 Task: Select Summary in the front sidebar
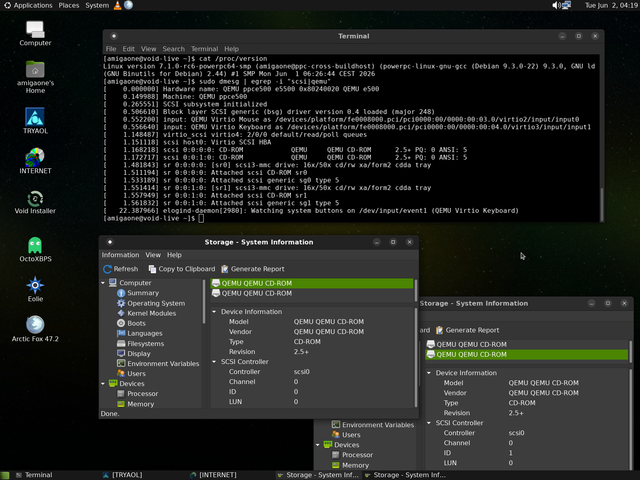143,293
